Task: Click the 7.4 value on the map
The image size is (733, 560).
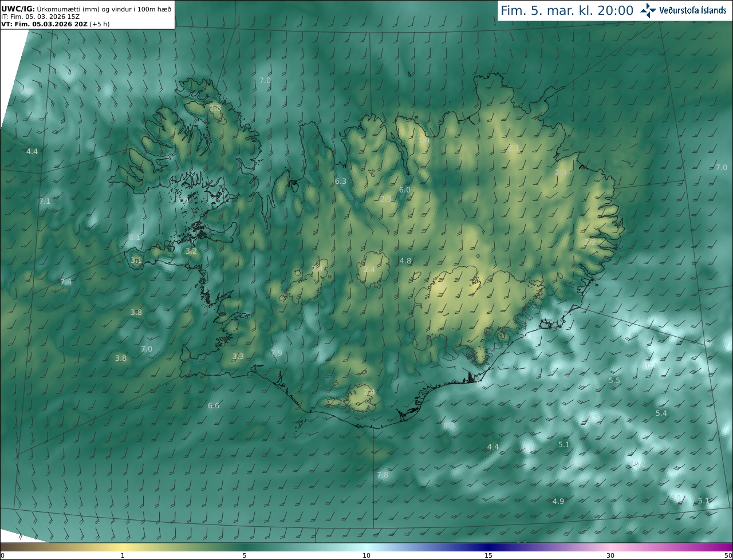Action: pos(66,282)
